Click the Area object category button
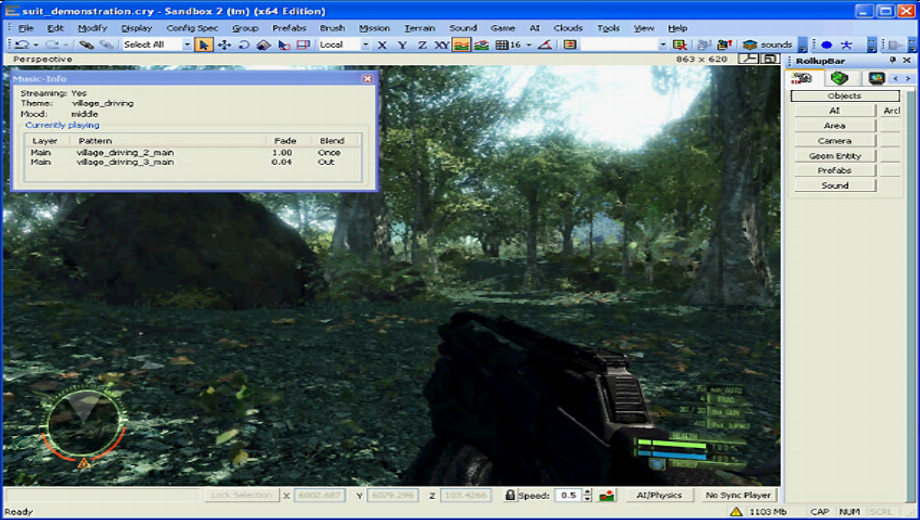 point(835,126)
